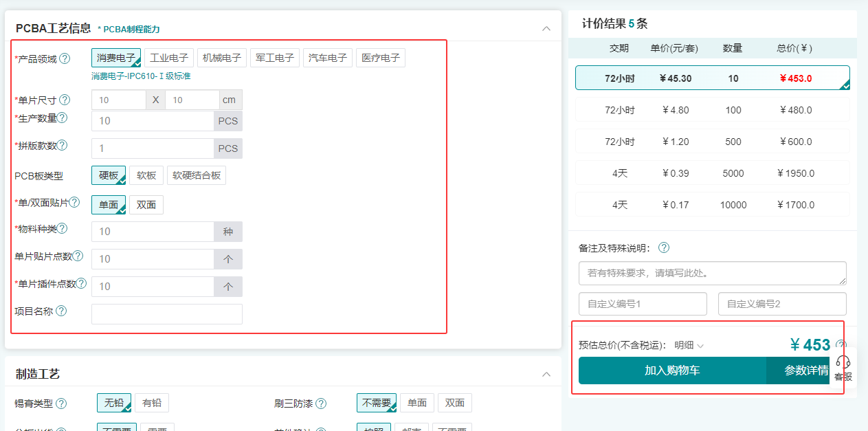Select 软硬结合板 PCB board type

tap(197, 175)
